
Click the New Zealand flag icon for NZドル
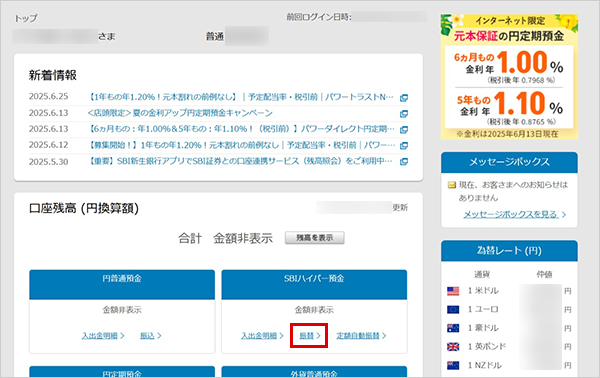[453, 365]
